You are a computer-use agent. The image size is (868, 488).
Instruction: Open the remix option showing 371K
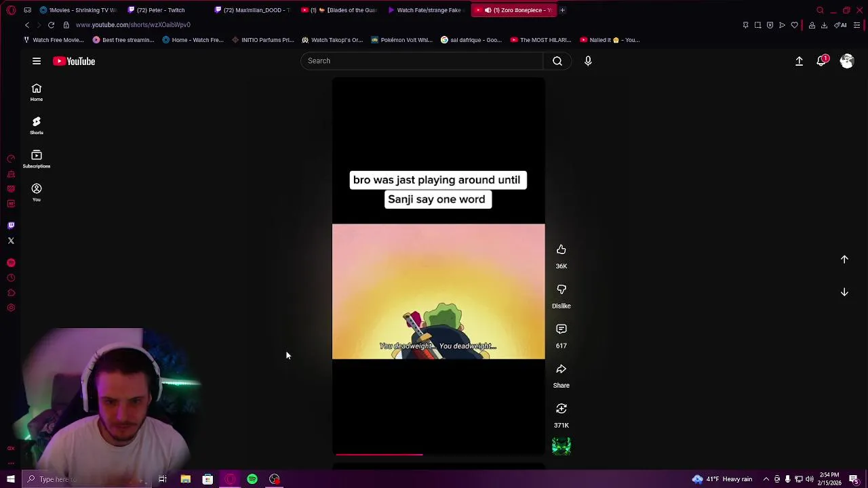[x=561, y=409]
